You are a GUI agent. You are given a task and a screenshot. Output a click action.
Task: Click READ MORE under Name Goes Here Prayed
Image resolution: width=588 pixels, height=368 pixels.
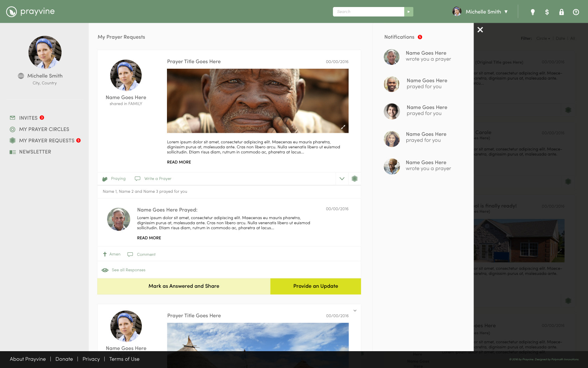pos(149,238)
